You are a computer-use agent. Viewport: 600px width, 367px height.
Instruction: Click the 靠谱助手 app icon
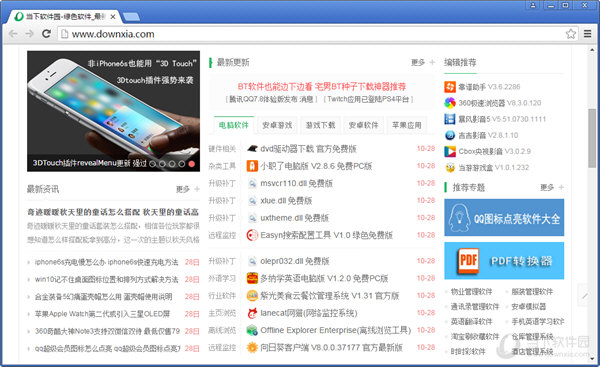coord(450,87)
